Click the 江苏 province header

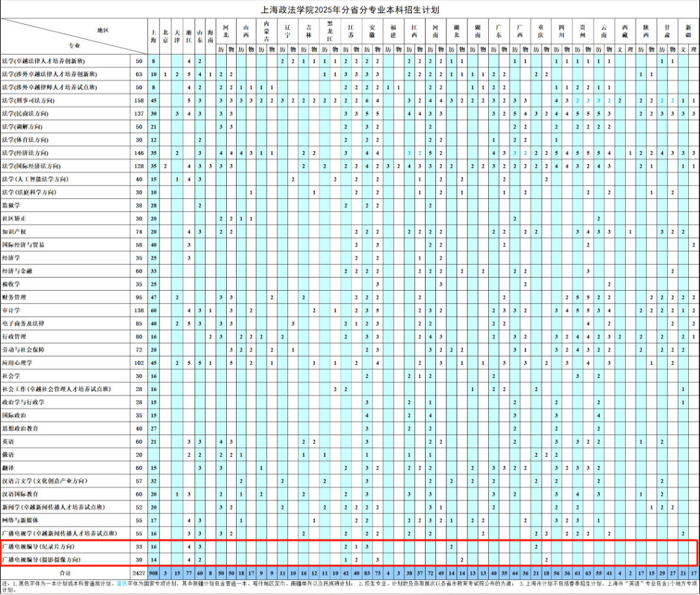pos(351,31)
